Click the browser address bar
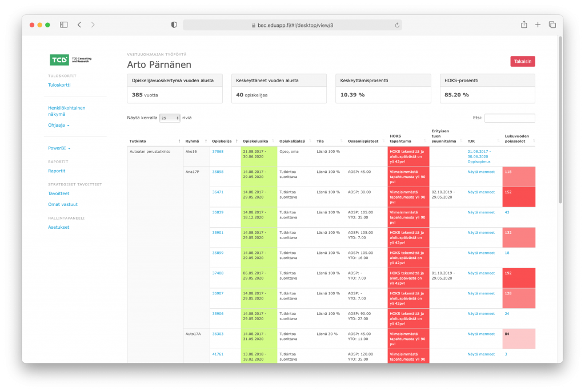The image size is (585, 392). pyautogui.click(x=292, y=25)
